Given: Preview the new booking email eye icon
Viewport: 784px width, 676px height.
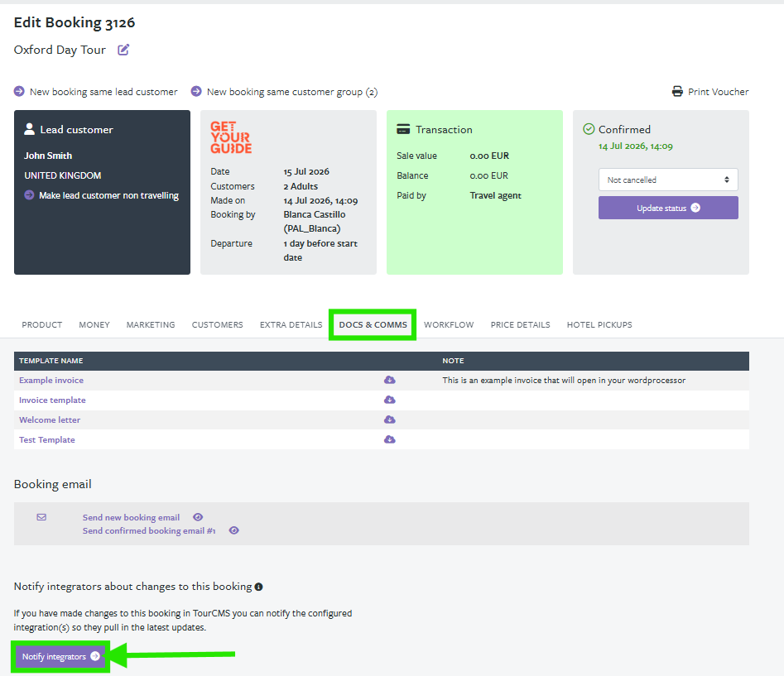Looking at the screenshot, I should 198,517.
